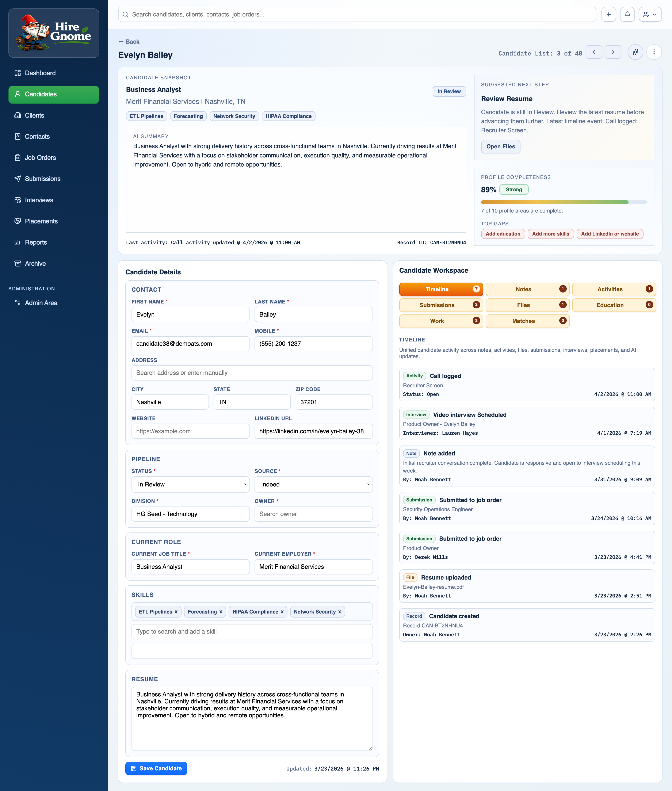This screenshot has width=672, height=791.
Task: Open Interviews from the sidebar
Action: pos(39,200)
